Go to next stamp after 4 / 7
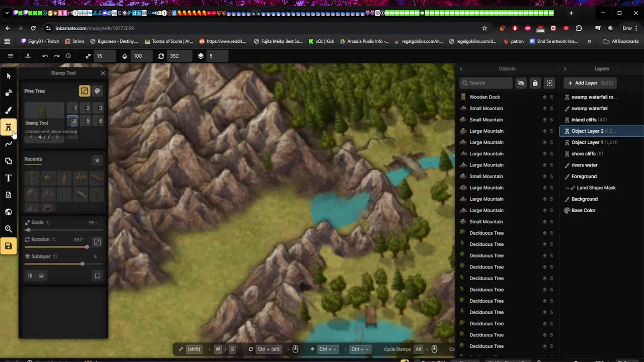Viewport: 644px width, 362px height. [x=57, y=137]
